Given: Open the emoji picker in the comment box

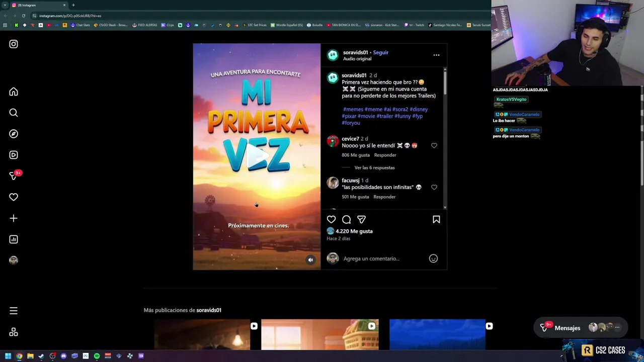Looking at the screenshot, I should (x=433, y=258).
